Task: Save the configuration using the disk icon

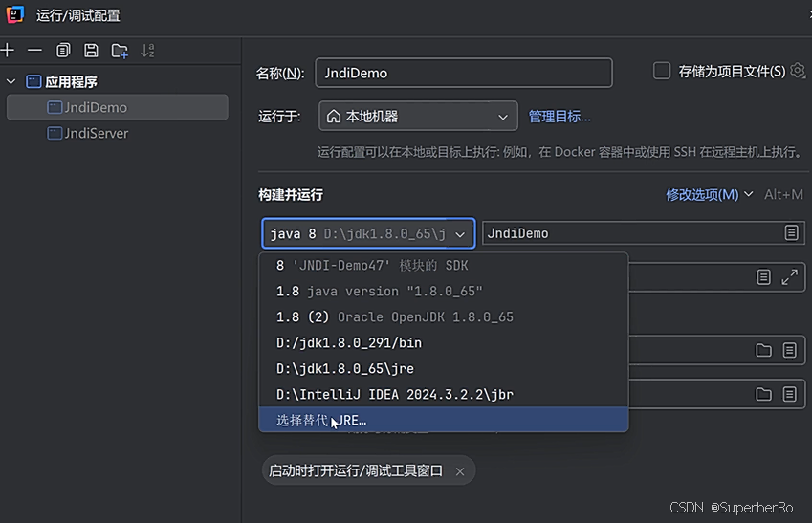Action: [x=91, y=51]
